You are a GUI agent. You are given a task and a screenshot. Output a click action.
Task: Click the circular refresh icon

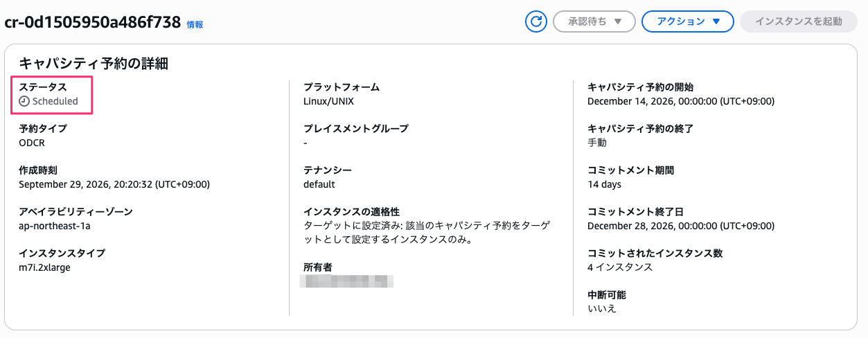[x=535, y=21]
